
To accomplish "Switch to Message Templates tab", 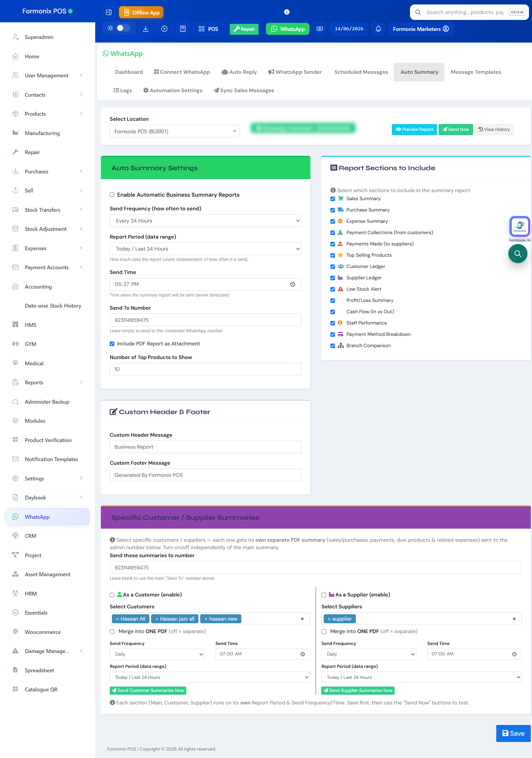I will (x=476, y=72).
